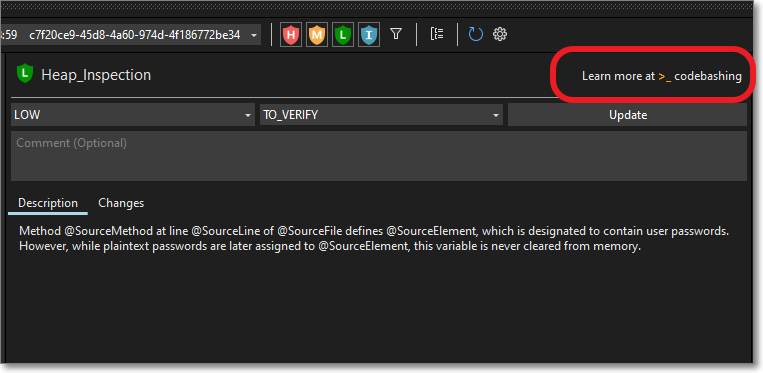Open the filter funnel options
The height and width of the screenshot is (373, 763).
[396, 34]
